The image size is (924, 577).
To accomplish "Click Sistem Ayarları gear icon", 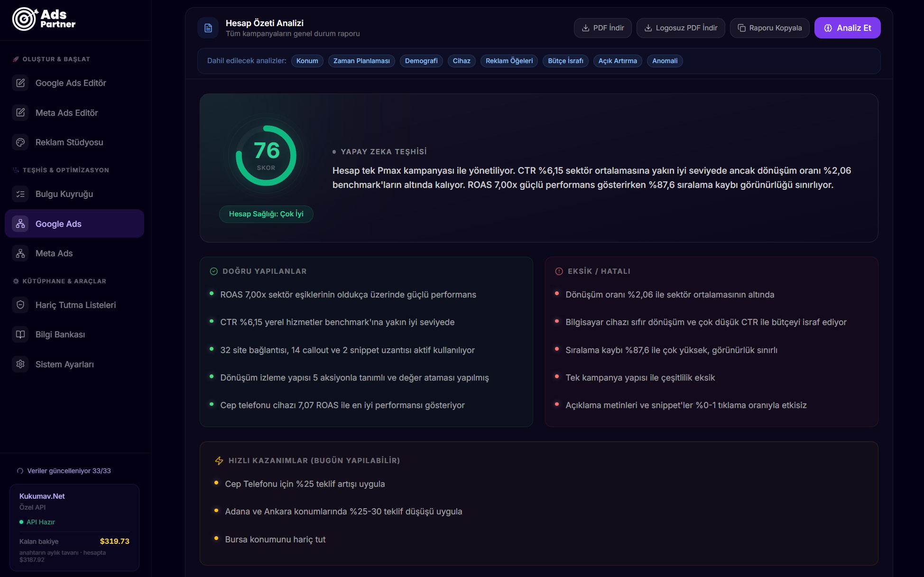I will 20,364.
